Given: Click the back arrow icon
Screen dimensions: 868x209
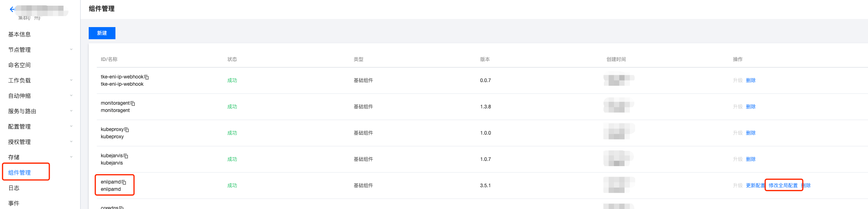Looking at the screenshot, I should coord(12,9).
